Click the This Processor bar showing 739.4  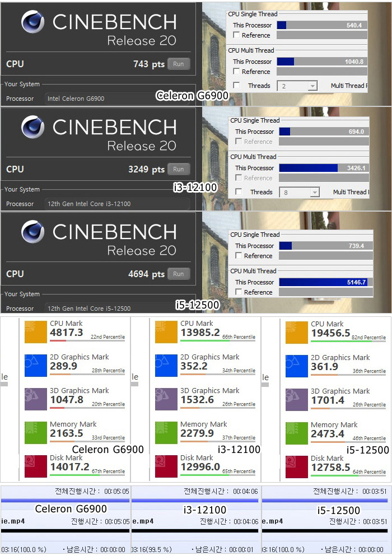pos(326,246)
